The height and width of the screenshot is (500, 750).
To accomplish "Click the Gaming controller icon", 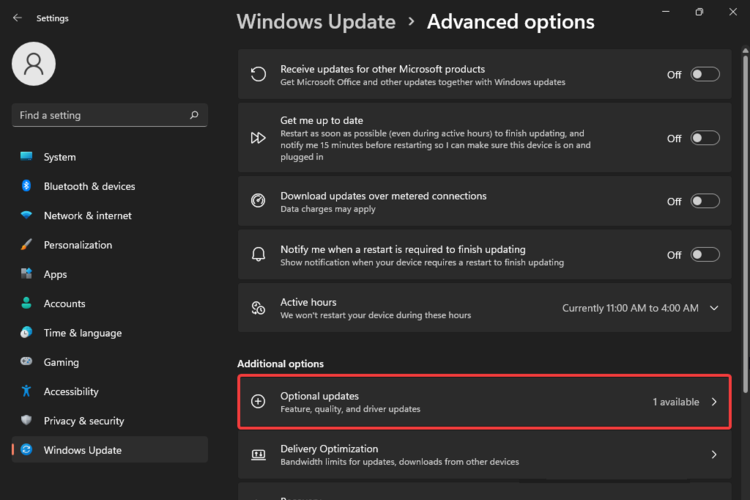I will 26,362.
